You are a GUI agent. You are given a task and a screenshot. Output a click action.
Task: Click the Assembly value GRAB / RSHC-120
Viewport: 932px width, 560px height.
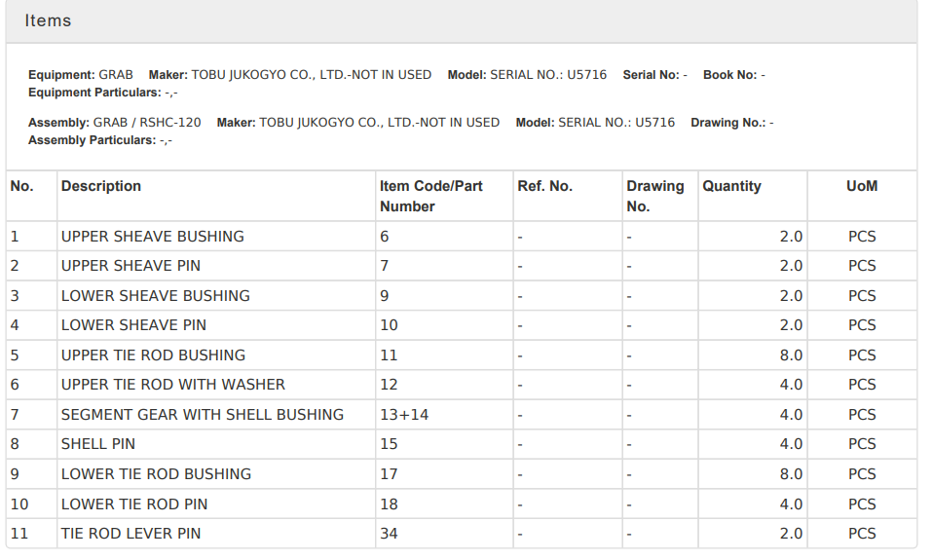147,123
